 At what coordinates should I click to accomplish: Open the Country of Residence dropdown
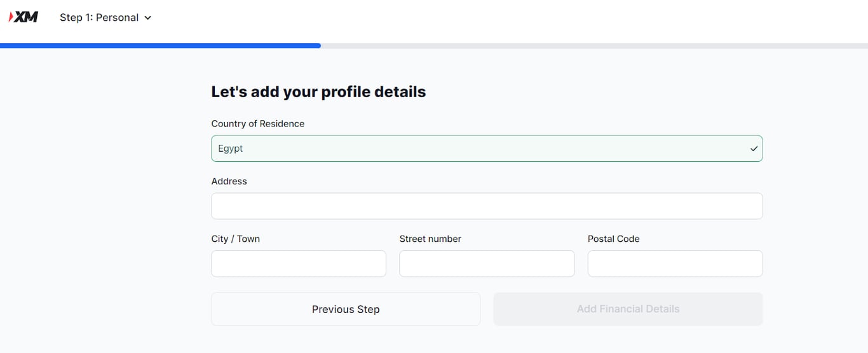tap(486, 149)
